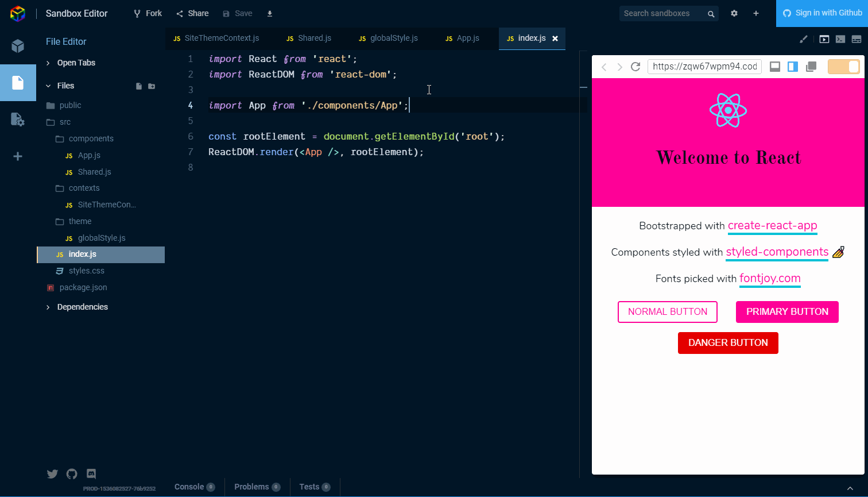Switch to the globalStyle.js tab

pos(393,38)
